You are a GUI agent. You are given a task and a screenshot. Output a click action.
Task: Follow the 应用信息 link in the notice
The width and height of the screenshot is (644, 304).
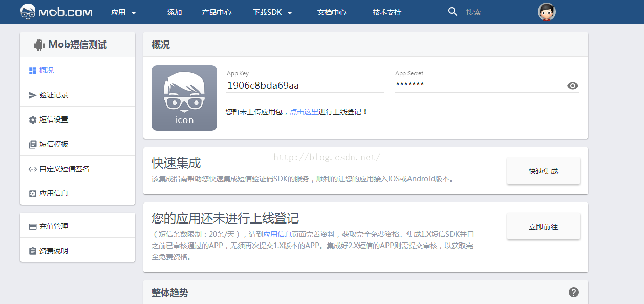277,234
